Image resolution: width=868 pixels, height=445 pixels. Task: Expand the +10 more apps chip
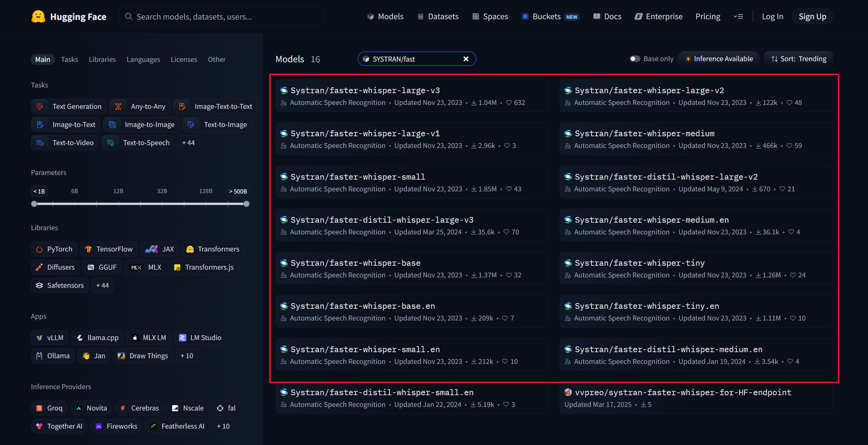tap(187, 356)
